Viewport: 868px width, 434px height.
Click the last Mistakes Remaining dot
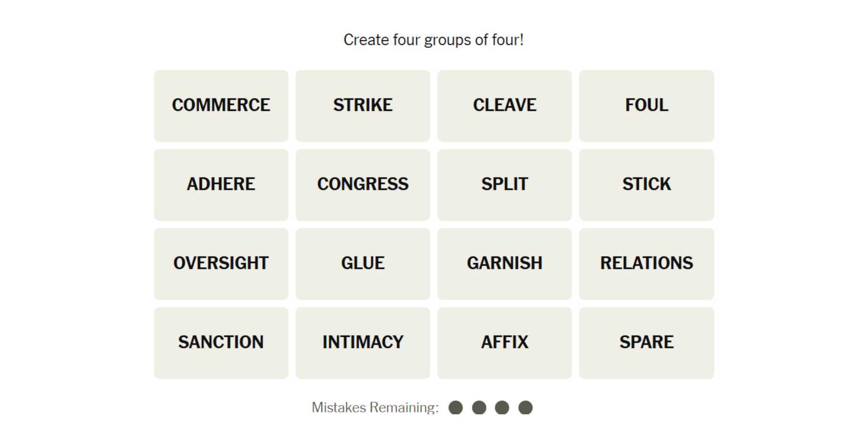click(x=526, y=408)
